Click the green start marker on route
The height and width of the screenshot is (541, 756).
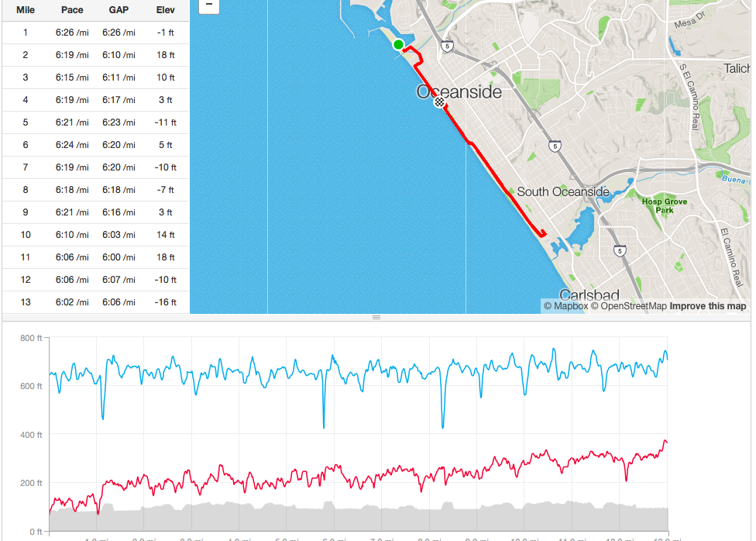point(398,44)
